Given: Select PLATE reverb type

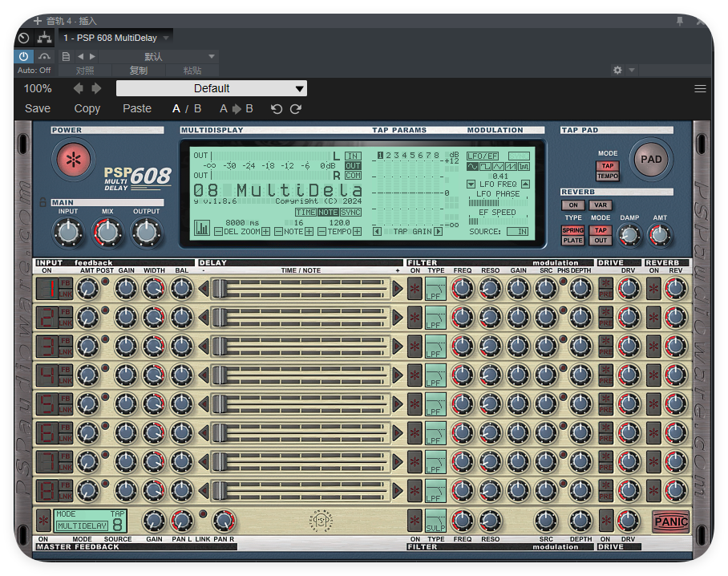Looking at the screenshot, I should click(x=572, y=240).
